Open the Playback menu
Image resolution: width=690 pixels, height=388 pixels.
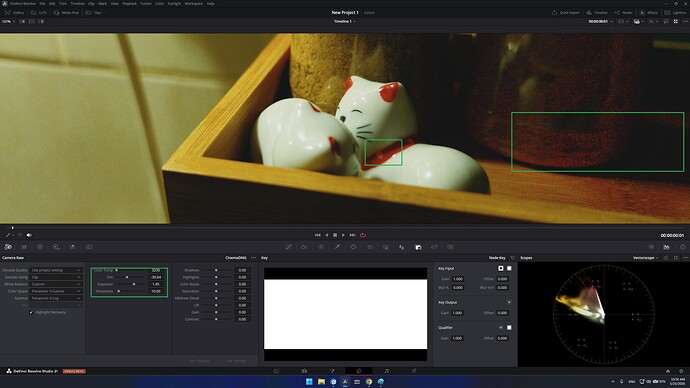point(129,4)
